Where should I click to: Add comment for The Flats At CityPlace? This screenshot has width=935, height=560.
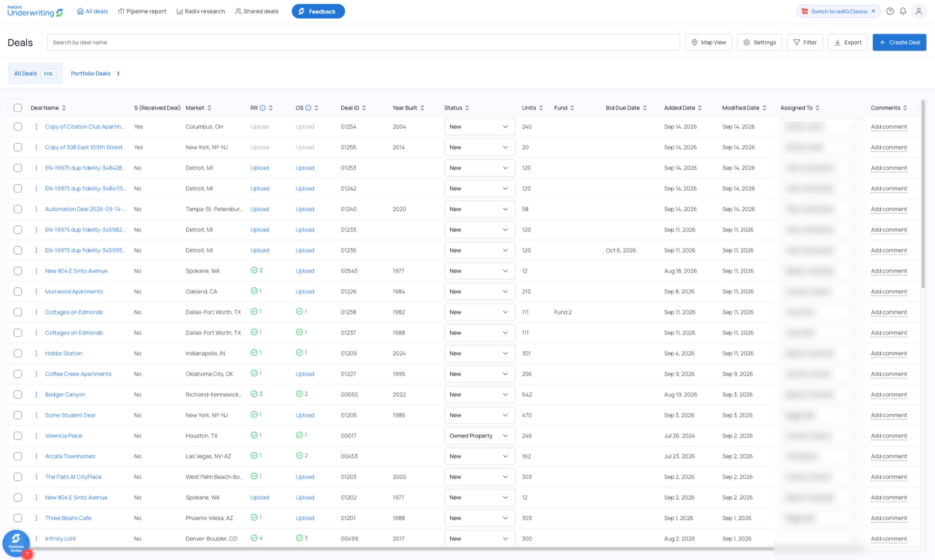889,477
